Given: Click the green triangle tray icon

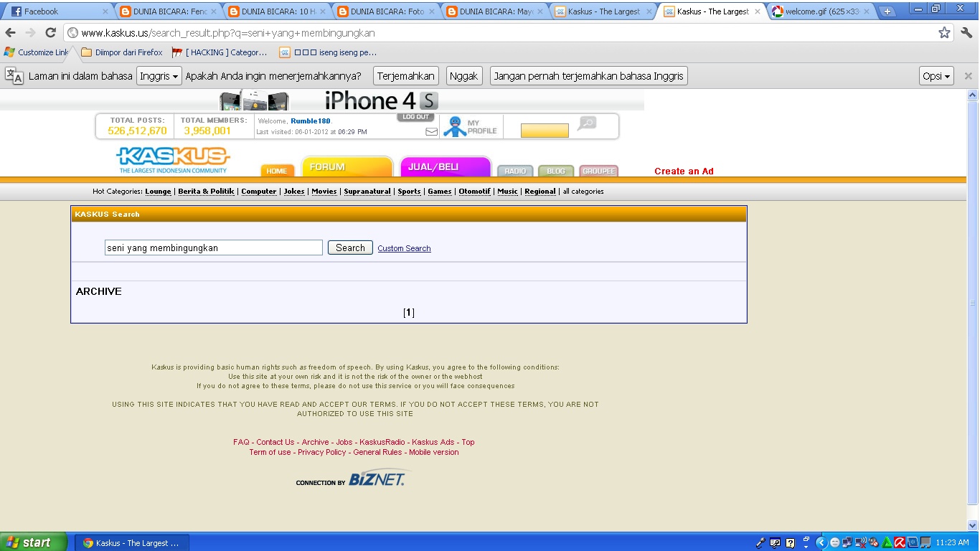Looking at the screenshot, I should tap(887, 543).
